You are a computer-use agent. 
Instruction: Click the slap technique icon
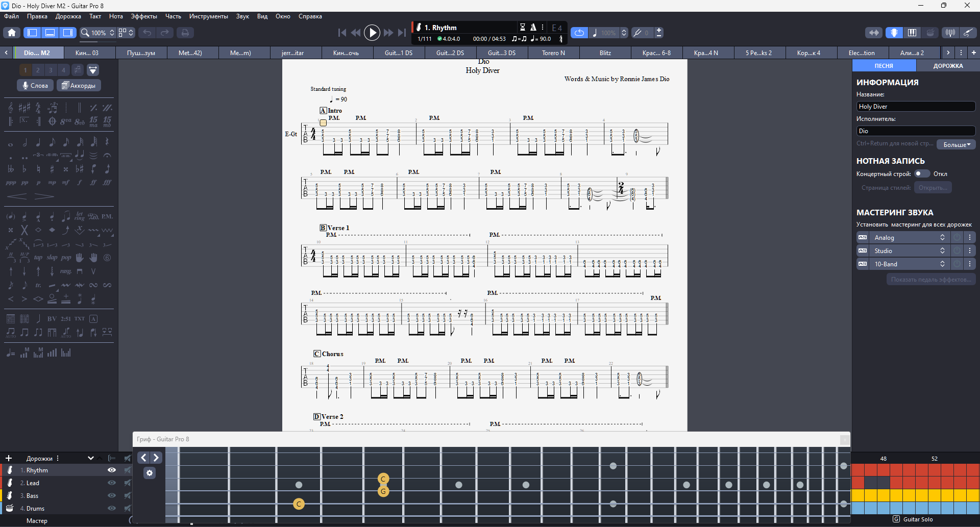pos(52,258)
